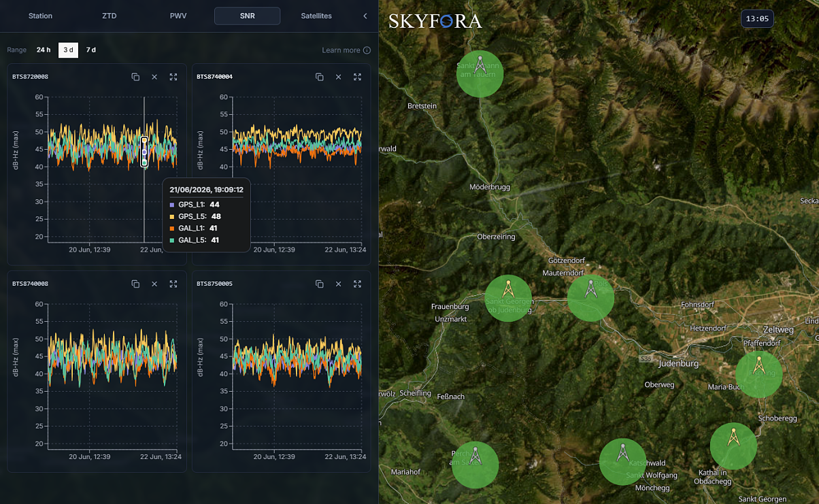Click the BTS8750005 chart title

tap(214, 284)
